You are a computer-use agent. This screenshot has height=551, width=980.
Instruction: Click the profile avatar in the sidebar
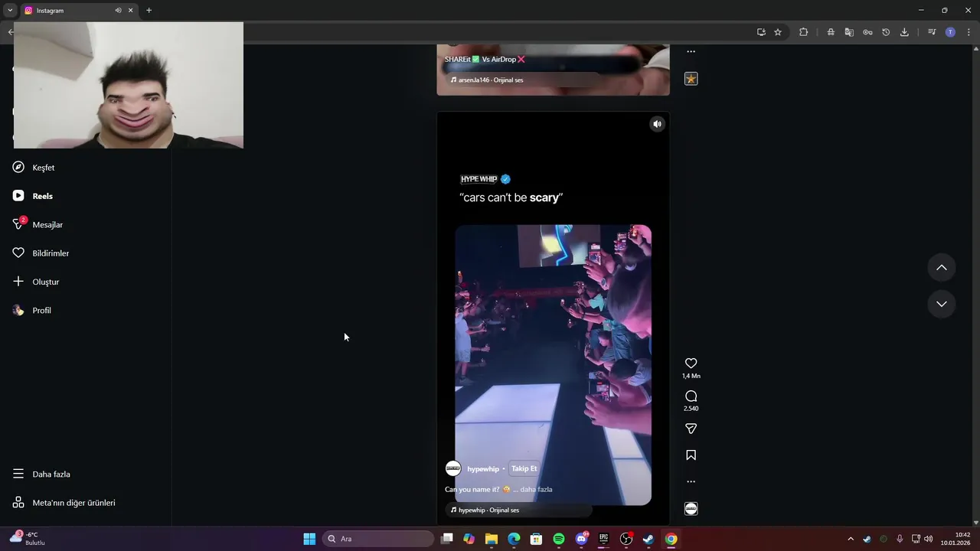coord(18,310)
